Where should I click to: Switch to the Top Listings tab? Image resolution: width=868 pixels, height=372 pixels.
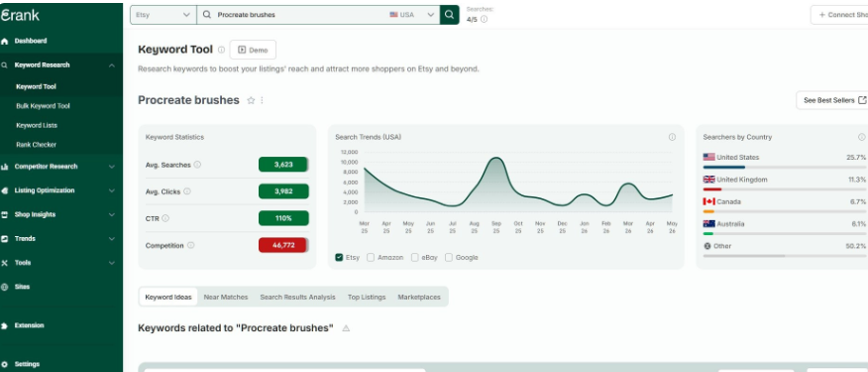[367, 298]
